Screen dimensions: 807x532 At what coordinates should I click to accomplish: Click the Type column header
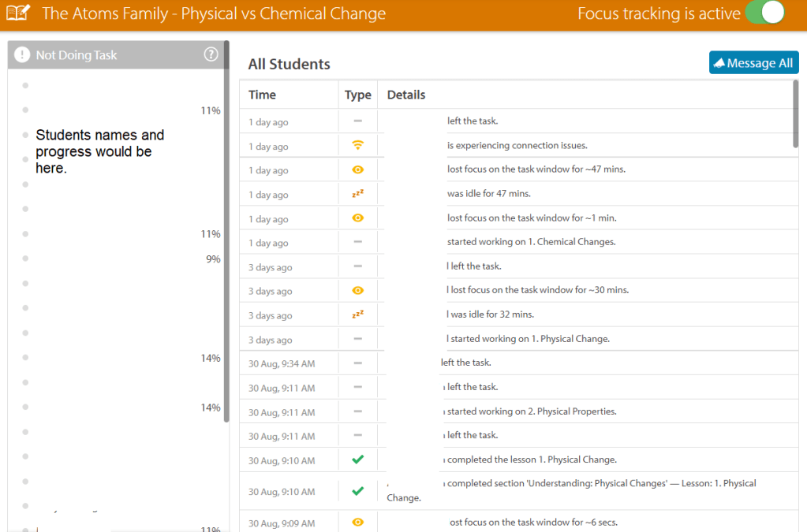pyautogui.click(x=357, y=95)
